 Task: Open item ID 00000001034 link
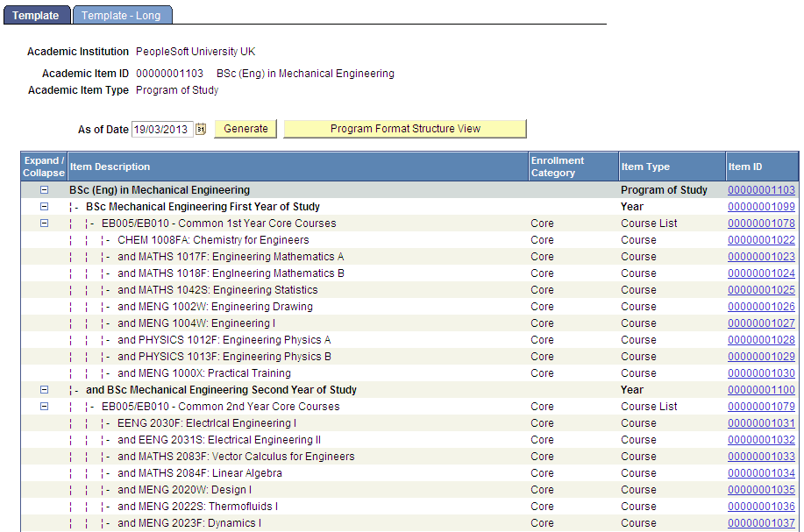tap(761, 473)
